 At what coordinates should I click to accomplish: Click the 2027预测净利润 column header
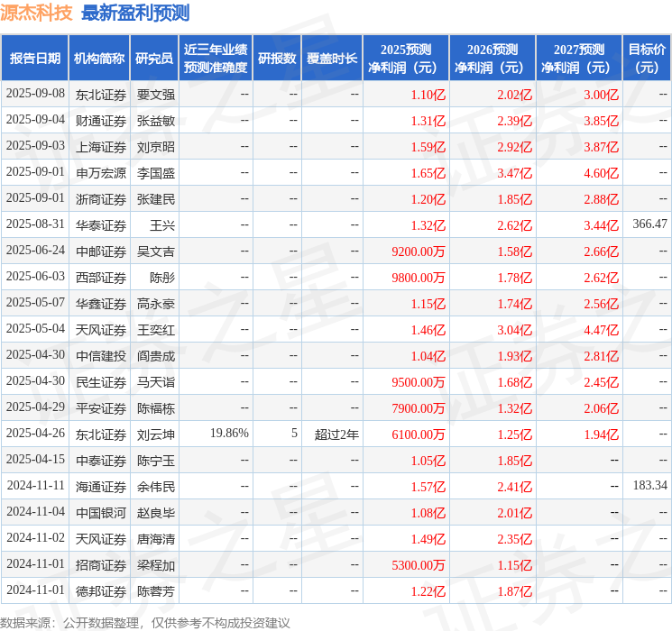tap(579, 59)
